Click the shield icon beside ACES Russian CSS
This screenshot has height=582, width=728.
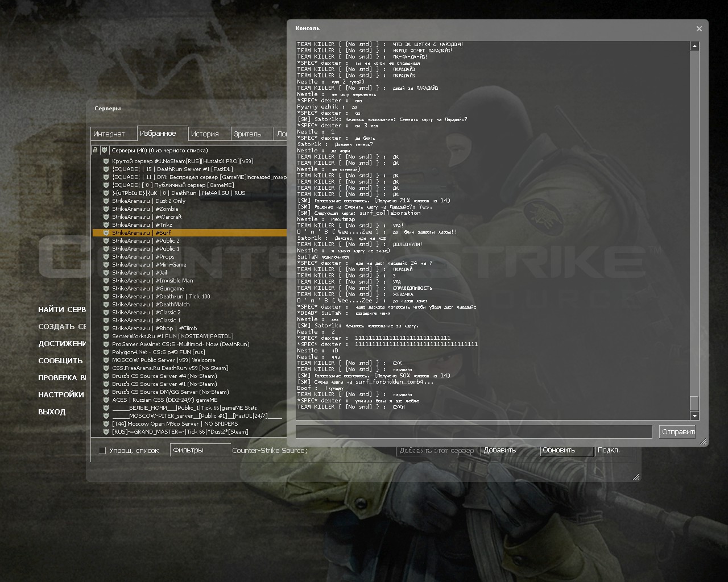point(106,400)
